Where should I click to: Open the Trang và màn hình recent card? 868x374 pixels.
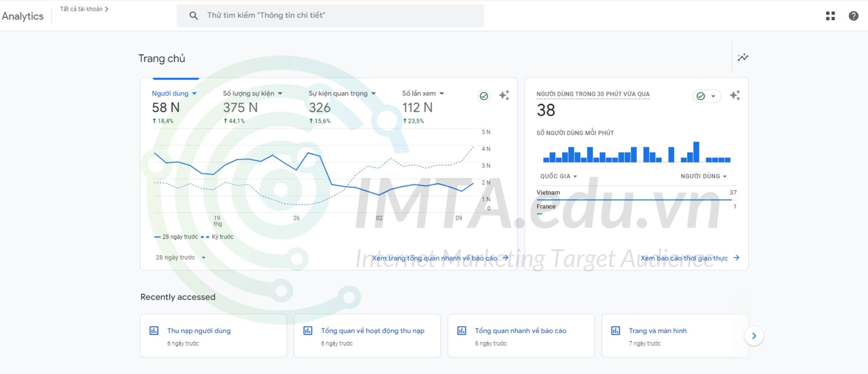tap(675, 336)
